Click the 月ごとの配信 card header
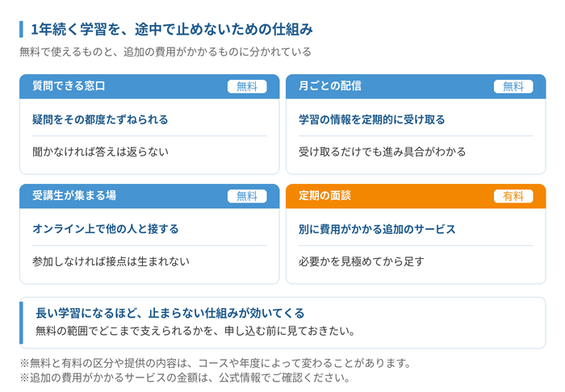 [416, 86]
